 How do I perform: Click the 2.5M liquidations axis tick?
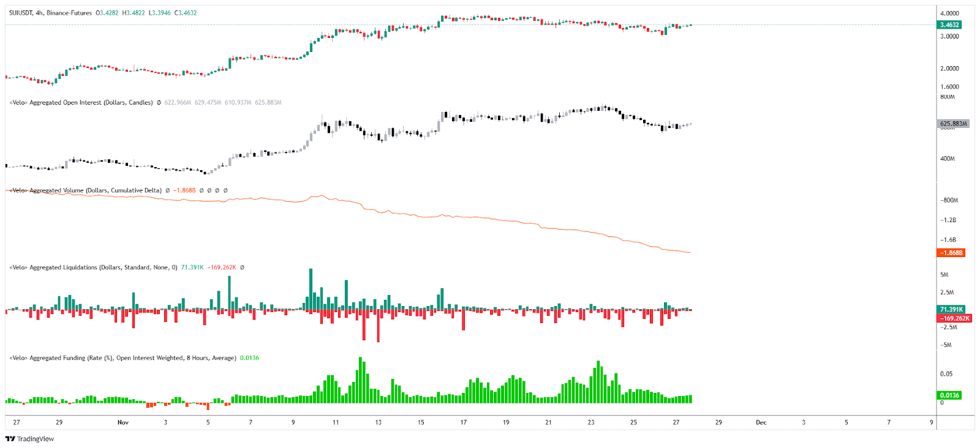tap(947, 293)
